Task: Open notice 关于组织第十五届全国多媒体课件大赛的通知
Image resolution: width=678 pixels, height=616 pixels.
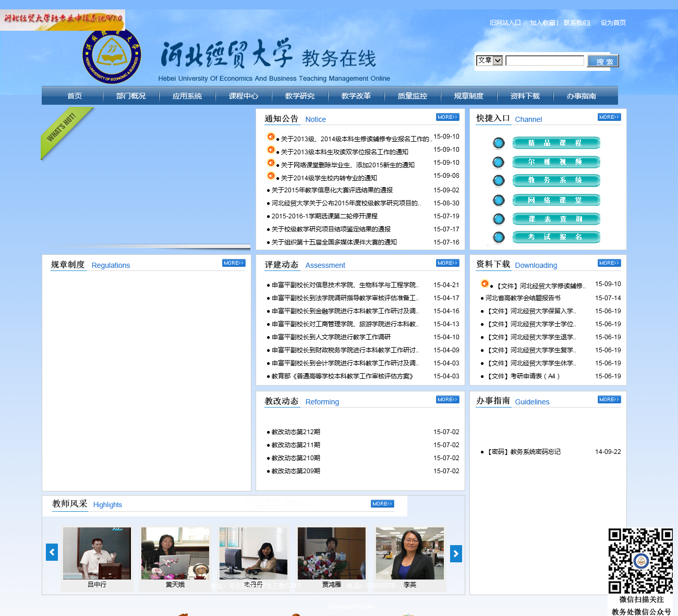Action: (334, 242)
